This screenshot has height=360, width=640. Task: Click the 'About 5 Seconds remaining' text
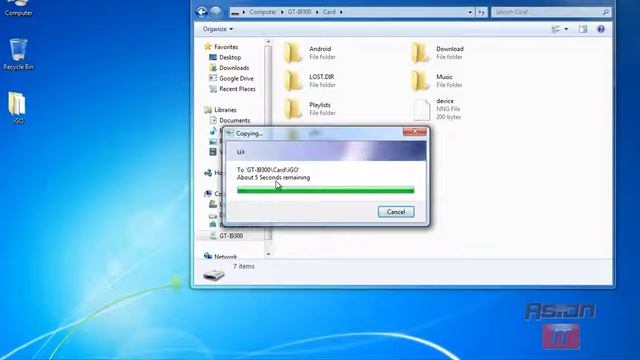pyautogui.click(x=273, y=178)
